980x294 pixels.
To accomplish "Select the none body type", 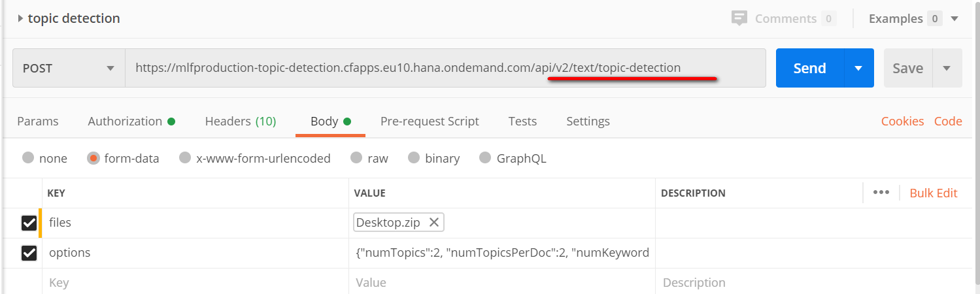I will (x=28, y=157).
